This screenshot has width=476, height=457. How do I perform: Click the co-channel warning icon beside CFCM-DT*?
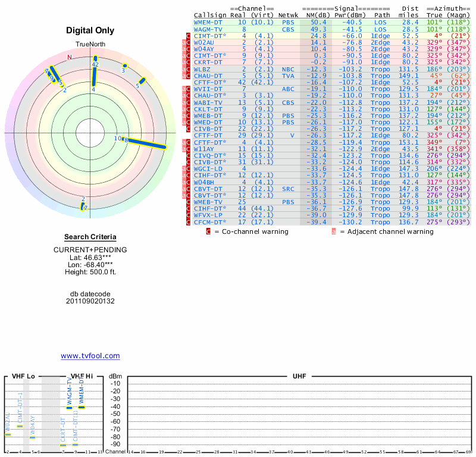[189, 222]
